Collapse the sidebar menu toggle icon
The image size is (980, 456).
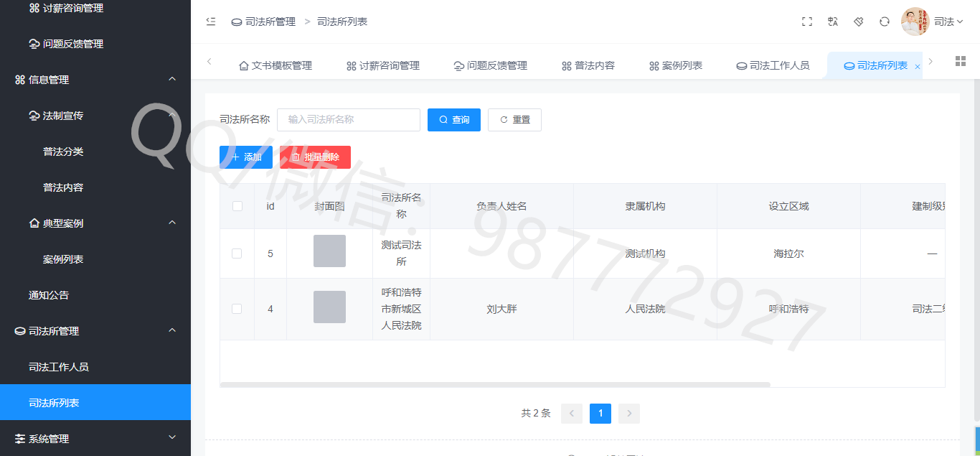(211, 22)
